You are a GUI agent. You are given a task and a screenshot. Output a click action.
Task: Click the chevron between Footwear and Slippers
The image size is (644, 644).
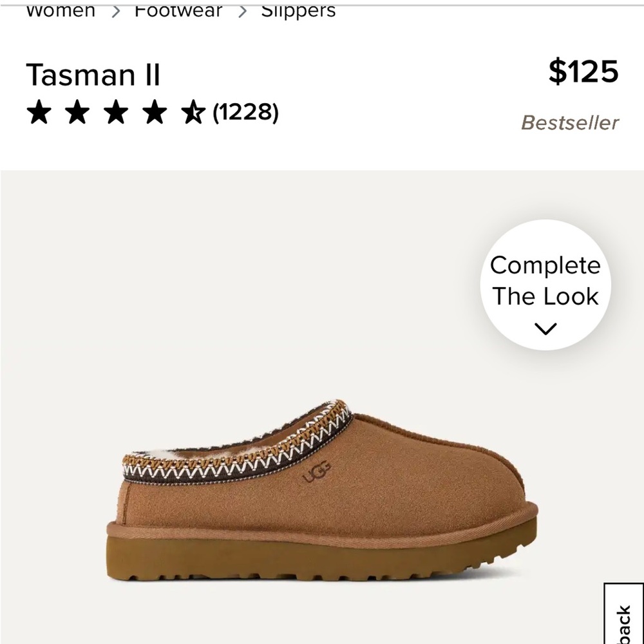243,9
